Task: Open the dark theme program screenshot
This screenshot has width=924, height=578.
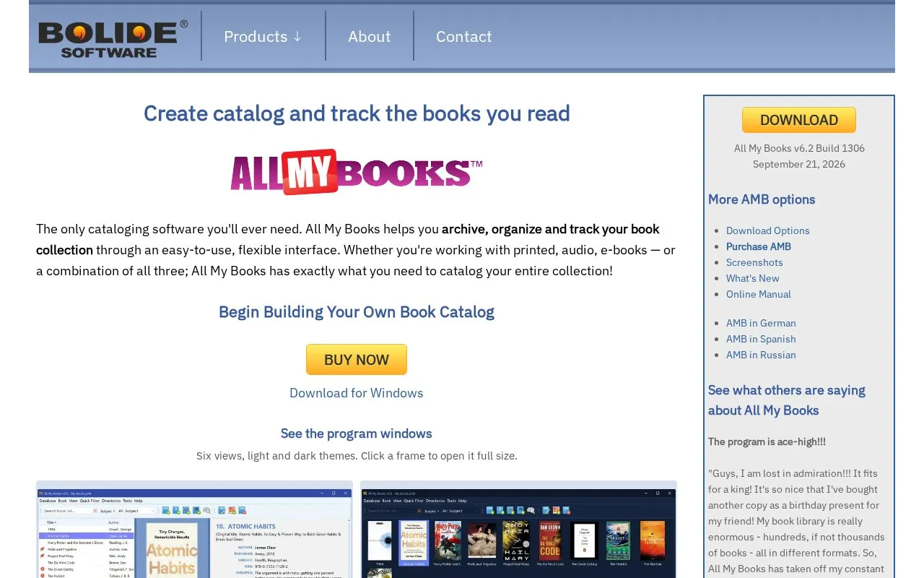Action: pos(518,530)
